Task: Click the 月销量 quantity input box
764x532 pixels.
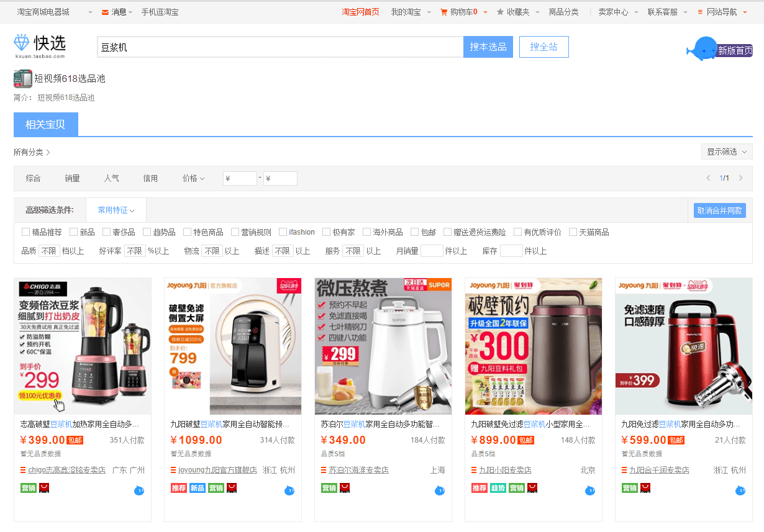Action: point(432,251)
